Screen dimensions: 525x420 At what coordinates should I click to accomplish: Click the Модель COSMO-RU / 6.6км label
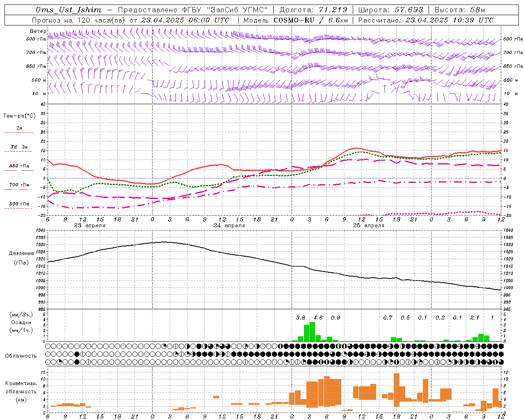tap(296, 20)
